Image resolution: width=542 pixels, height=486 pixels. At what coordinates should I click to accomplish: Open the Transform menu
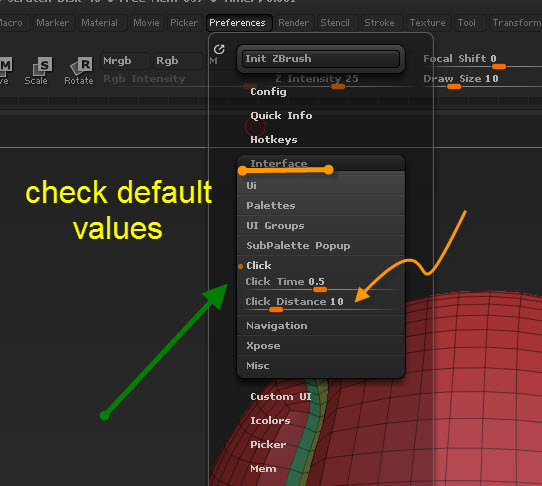point(516,23)
